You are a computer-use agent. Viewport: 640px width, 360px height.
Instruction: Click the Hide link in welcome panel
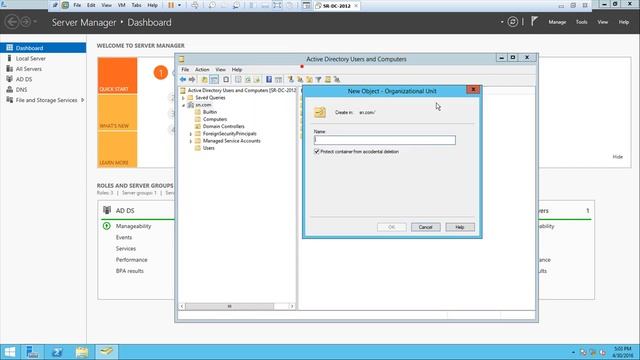tap(618, 157)
